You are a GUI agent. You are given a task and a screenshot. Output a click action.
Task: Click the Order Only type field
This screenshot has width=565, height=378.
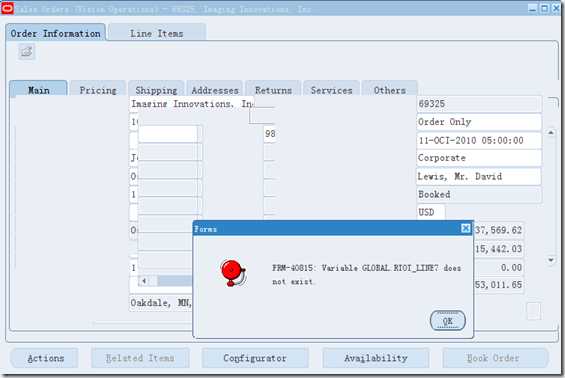point(479,122)
